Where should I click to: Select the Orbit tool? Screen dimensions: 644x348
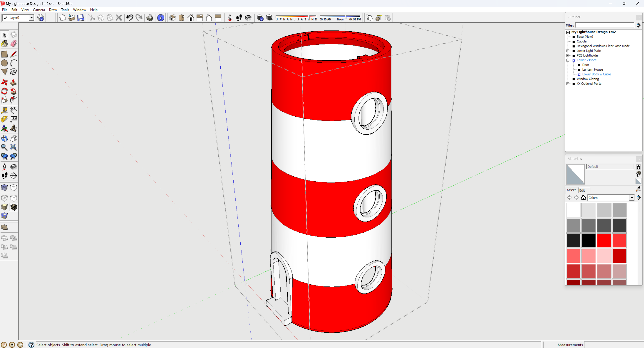coord(5,138)
